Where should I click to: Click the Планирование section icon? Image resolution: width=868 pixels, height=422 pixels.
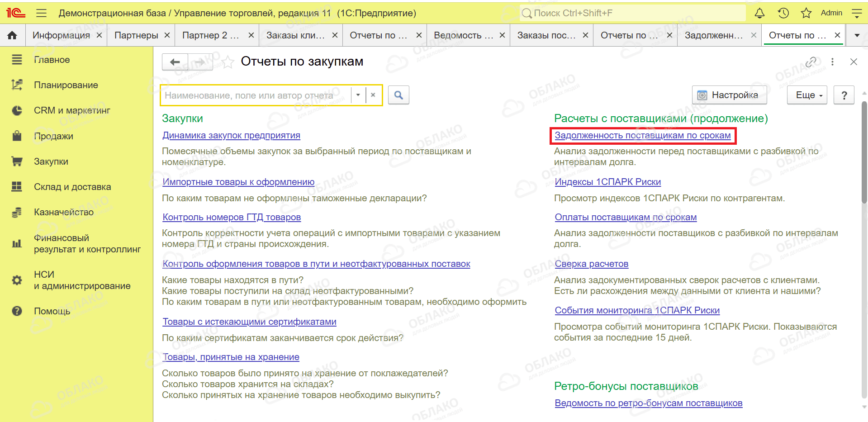click(17, 85)
